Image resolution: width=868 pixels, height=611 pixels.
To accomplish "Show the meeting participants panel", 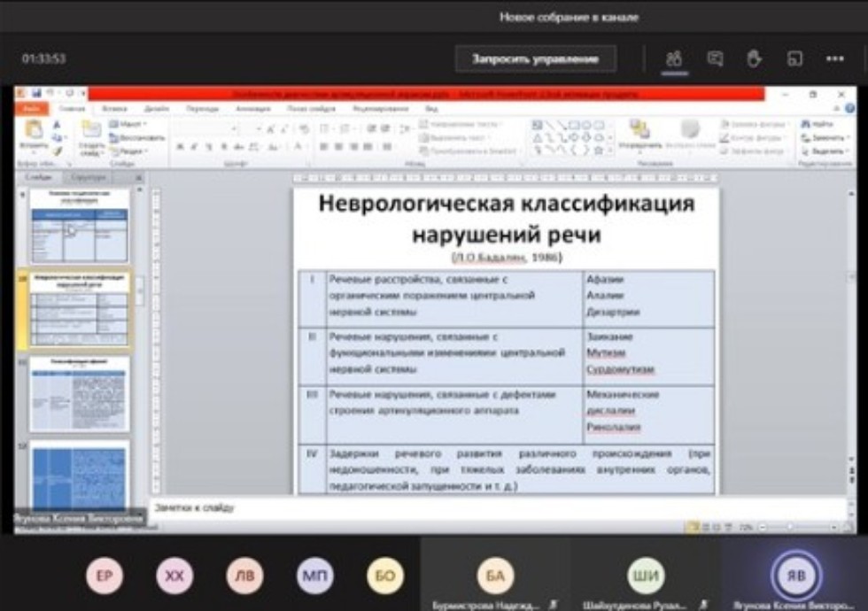I will click(x=674, y=59).
